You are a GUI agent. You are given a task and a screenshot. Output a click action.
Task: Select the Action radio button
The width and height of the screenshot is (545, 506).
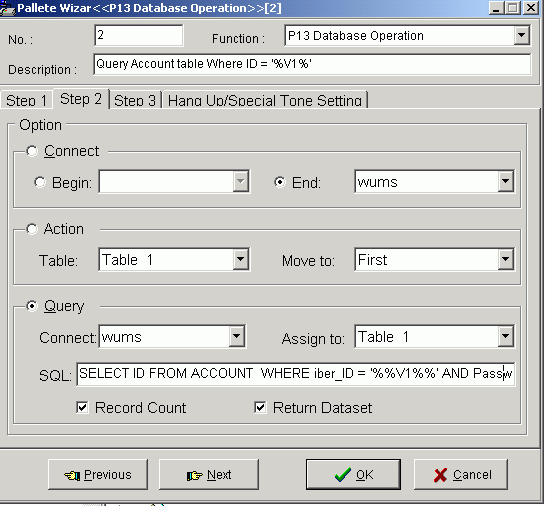click(32, 229)
